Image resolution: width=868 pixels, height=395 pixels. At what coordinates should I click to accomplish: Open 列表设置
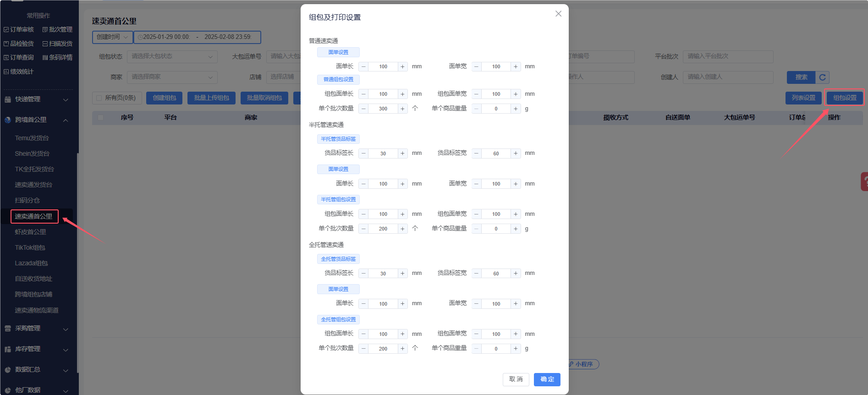click(x=803, y=98)
